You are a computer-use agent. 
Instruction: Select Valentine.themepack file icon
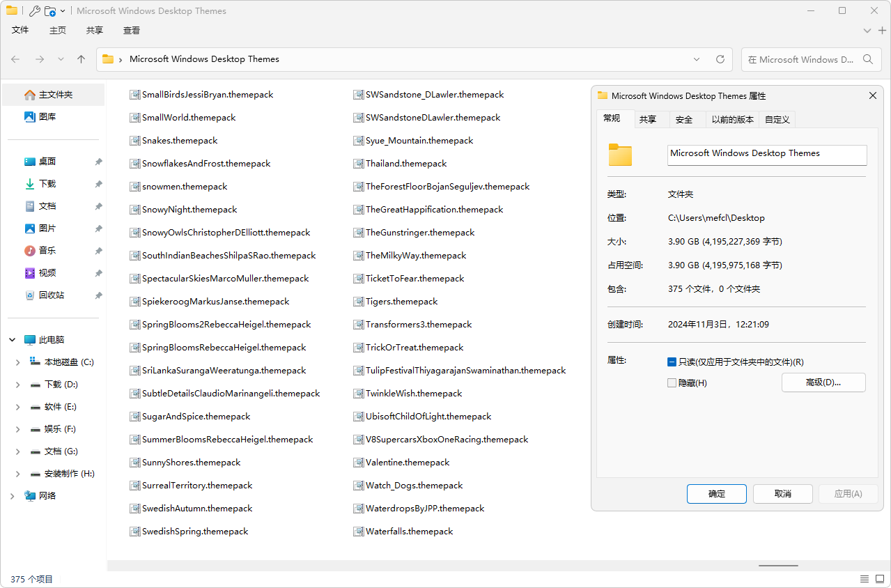(x=359, y=463)
